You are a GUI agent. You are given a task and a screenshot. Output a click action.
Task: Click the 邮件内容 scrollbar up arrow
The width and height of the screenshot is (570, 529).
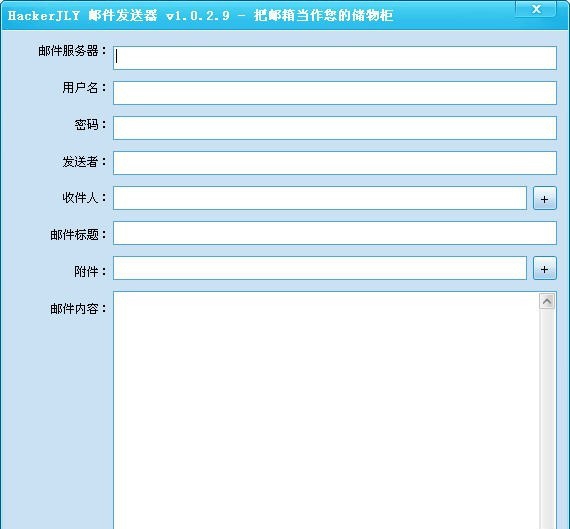click(547, 301)
